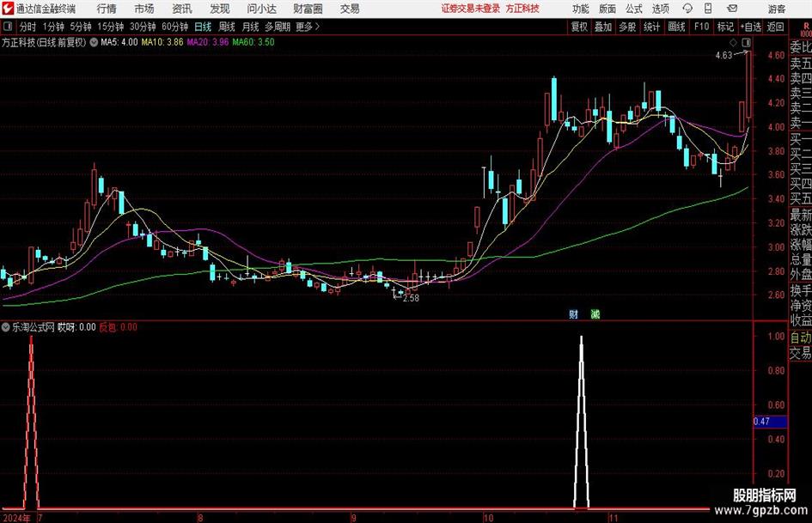Open main chart indicator dropdown arrow
The image size is (812, 523).
click(94, 42)
